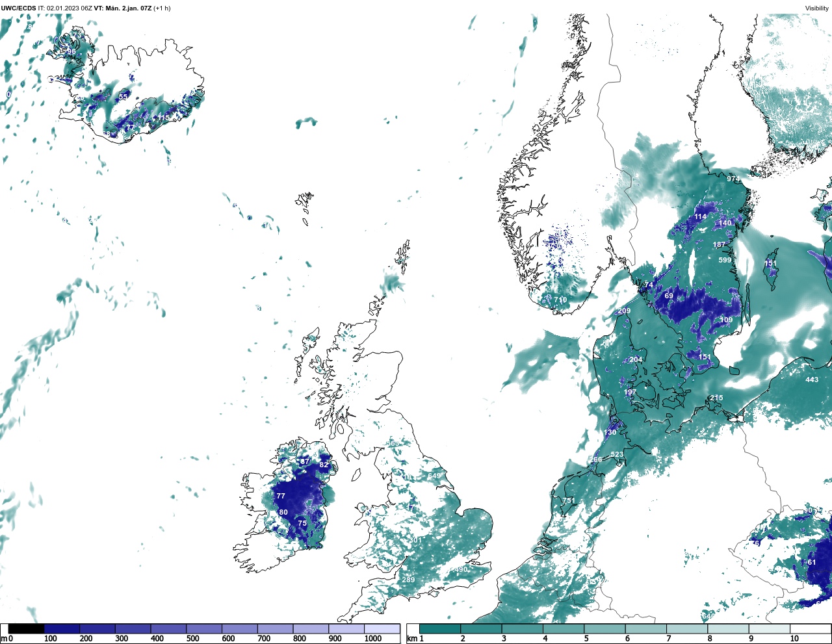
Task: Click the 74 visibility value on the map
Action: coord(648,285)
